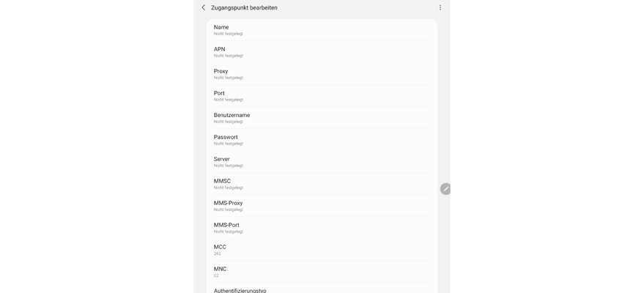Tap the floating pencil edit icon
Screen dimensions: 644x293
click(x=445, y=189)
